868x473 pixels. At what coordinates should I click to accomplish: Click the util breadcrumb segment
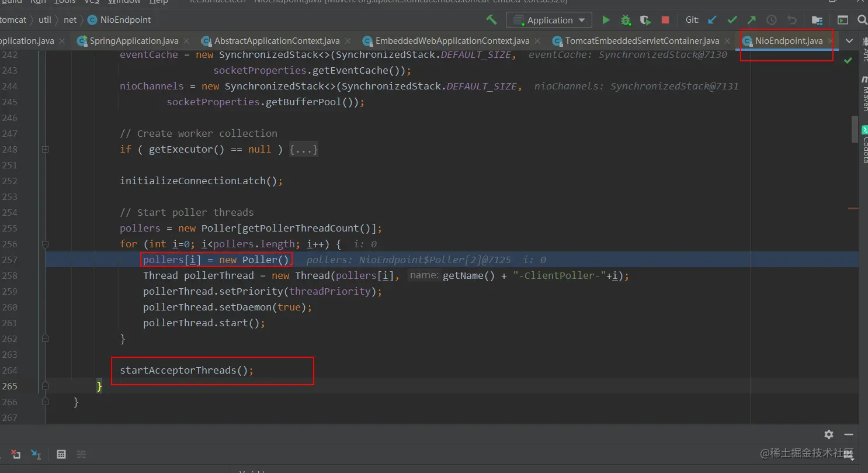tap(45, 20)
